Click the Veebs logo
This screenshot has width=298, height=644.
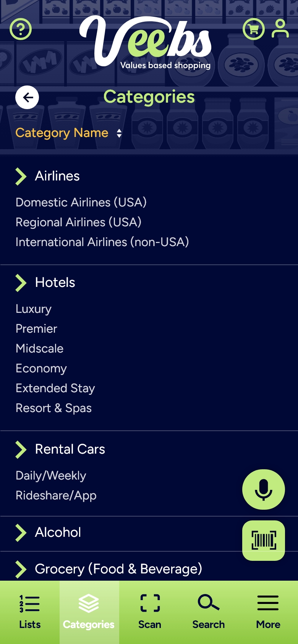pos(146,43)
